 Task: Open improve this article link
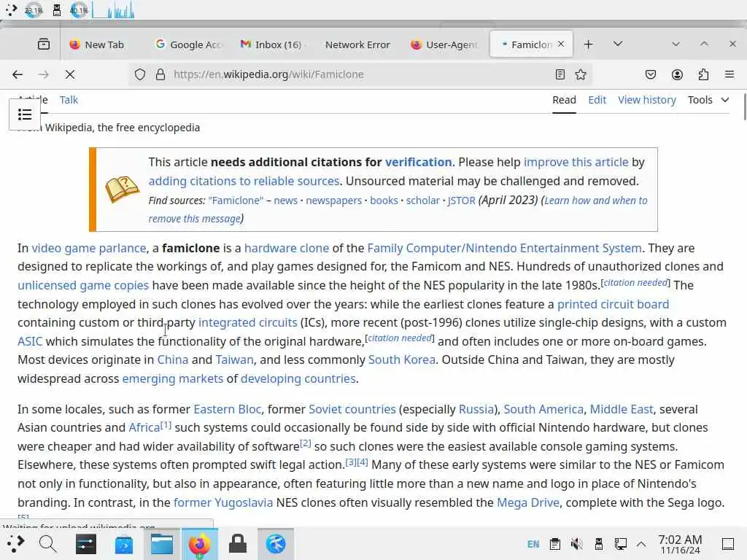click(576, 162)
